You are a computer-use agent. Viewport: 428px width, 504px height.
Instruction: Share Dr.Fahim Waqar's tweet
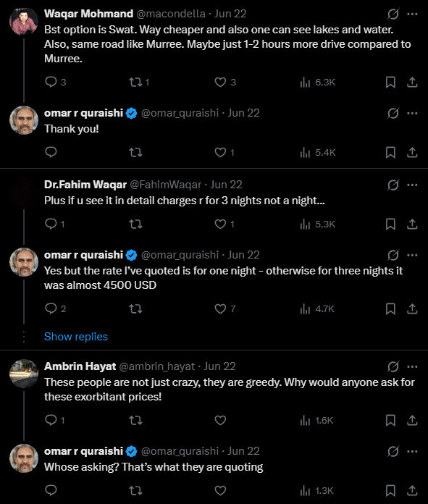[412, 224]
